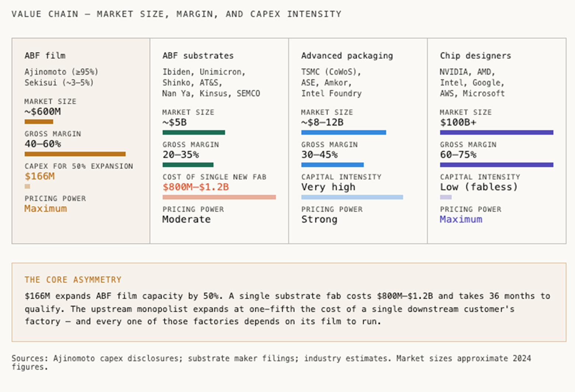Select the "30–45%" gross margin value
The height and width of the screenshot is (392, 575).
tap(319, 155)
